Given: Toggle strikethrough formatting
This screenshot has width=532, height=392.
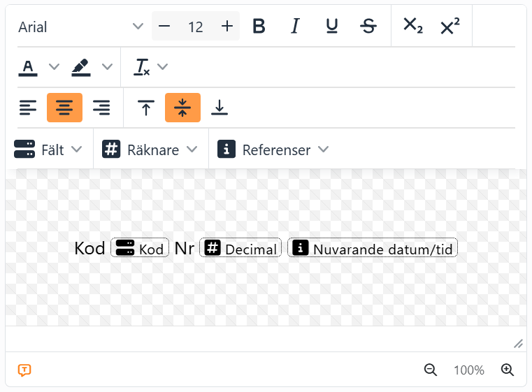Looking at the screenshot, I should [368, 26].
